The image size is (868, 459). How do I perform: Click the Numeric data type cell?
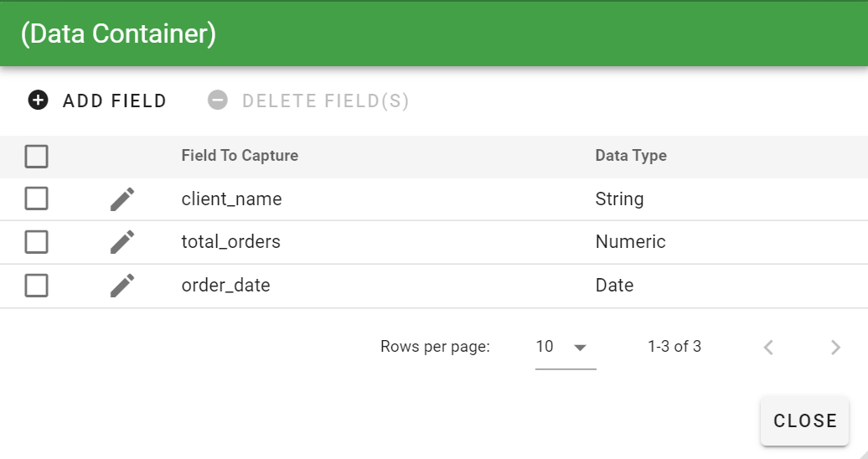point(631,241)
